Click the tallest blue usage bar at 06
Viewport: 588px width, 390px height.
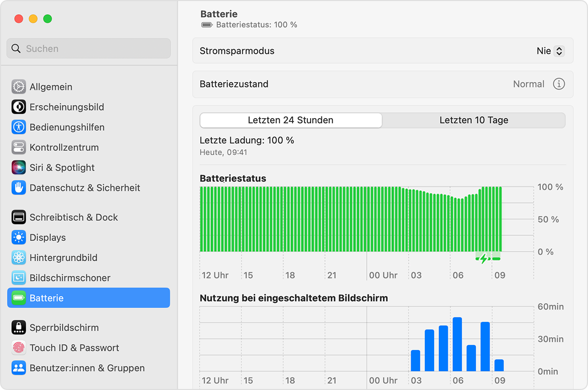point(457,344)
